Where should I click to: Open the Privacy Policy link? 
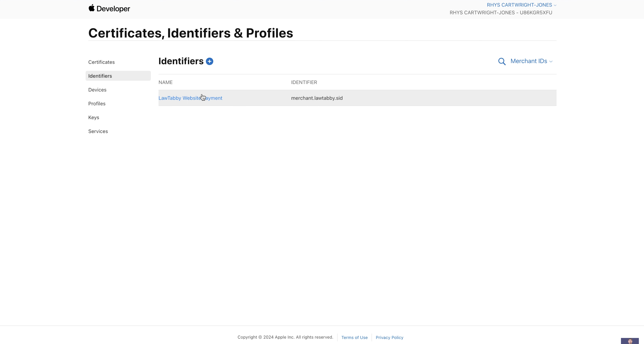(x=389, y=338)
